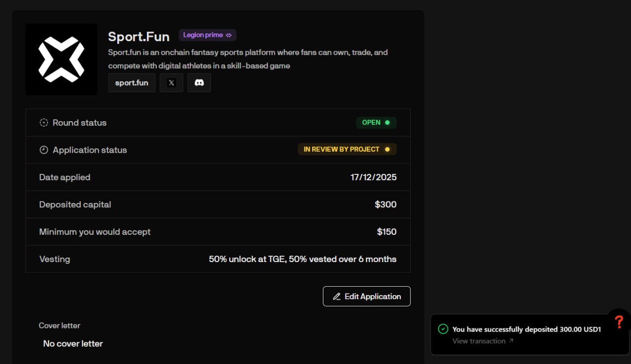Click the date applied value 17/12/2025
Screen dimensions: 631x364
pos(374,177)
